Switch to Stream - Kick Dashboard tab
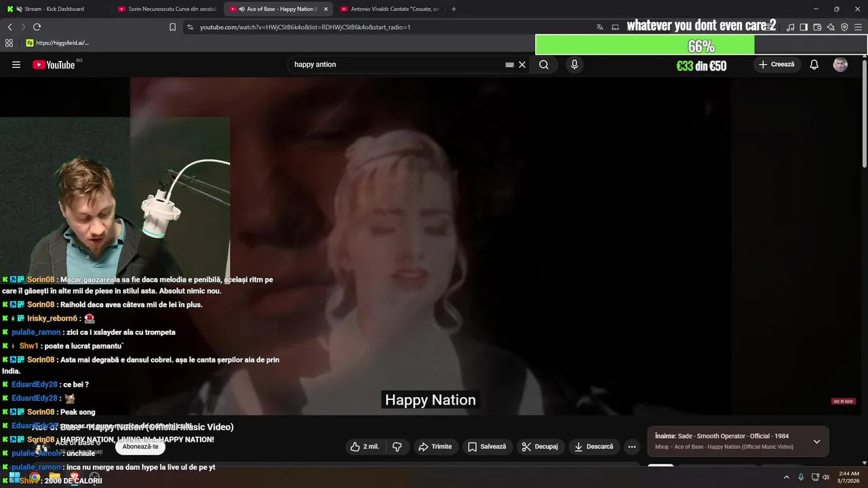Screen dimensions: 868x488 (x=53, y=9)
